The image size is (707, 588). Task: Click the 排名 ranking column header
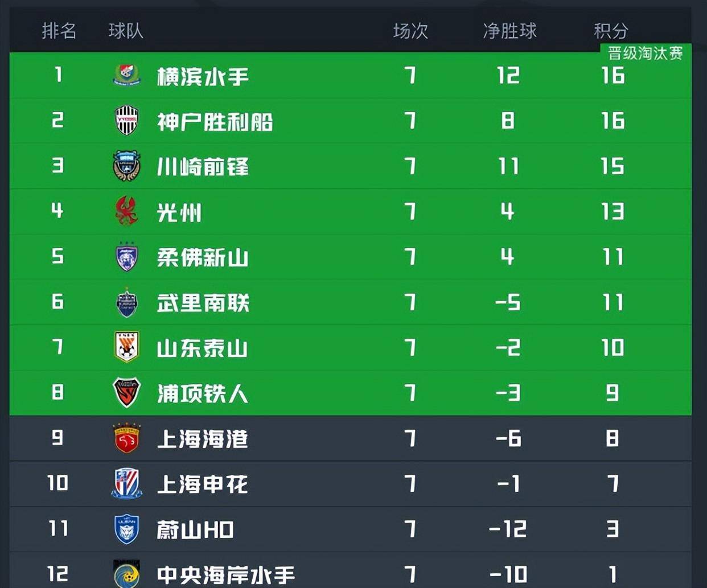(x=59, y=31)
